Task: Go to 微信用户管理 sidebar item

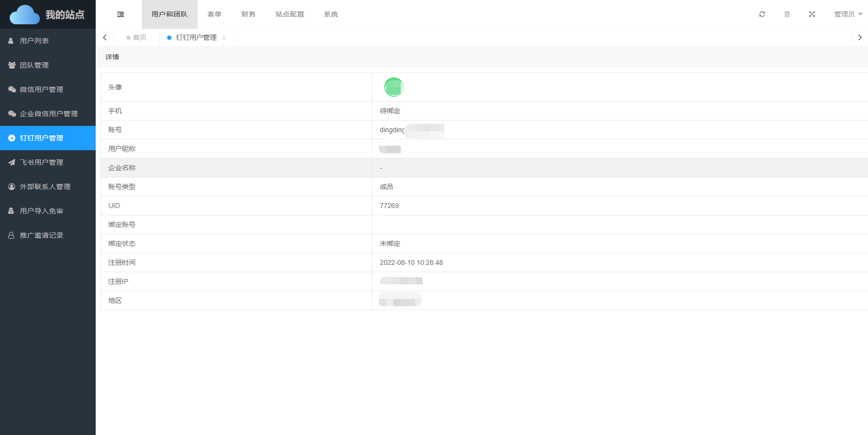Action: tap(41, 89)
